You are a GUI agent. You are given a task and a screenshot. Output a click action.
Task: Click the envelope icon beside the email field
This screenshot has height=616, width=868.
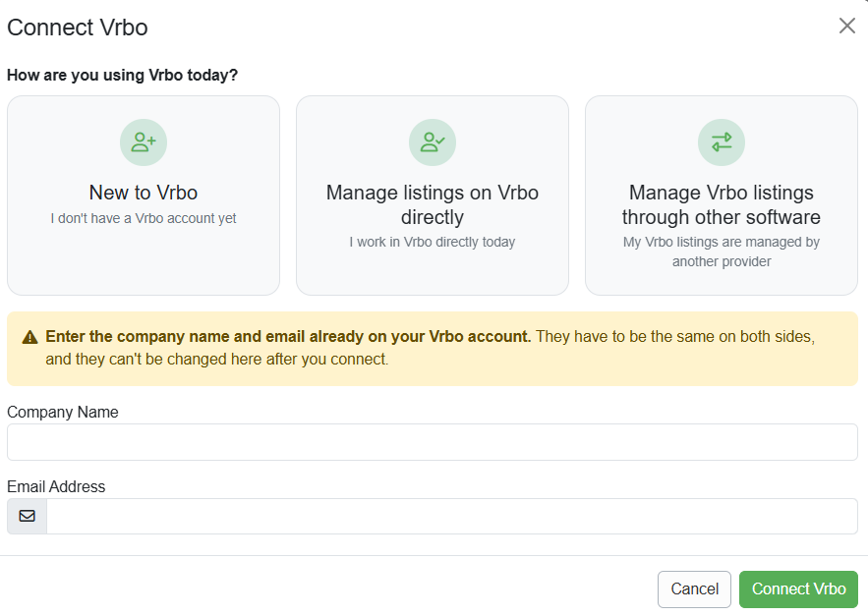(x=28, y=516)
